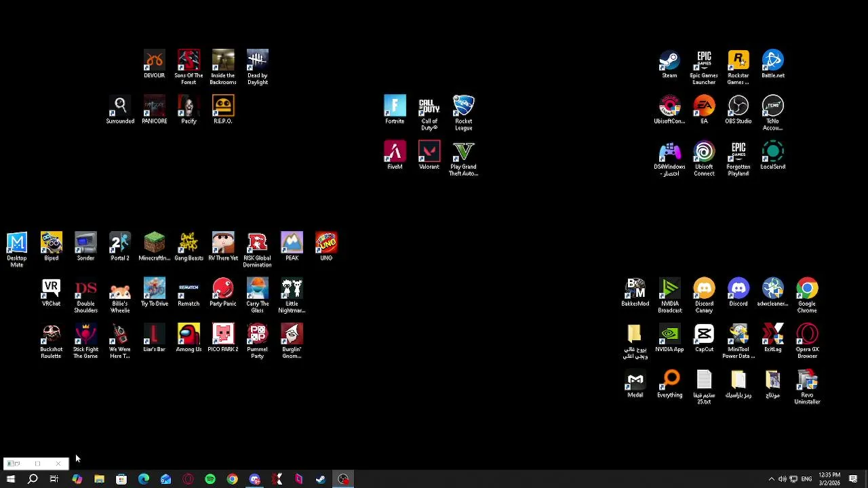
Task: Select the Battle.net desktop icon
Action: [x=773, y=64]
